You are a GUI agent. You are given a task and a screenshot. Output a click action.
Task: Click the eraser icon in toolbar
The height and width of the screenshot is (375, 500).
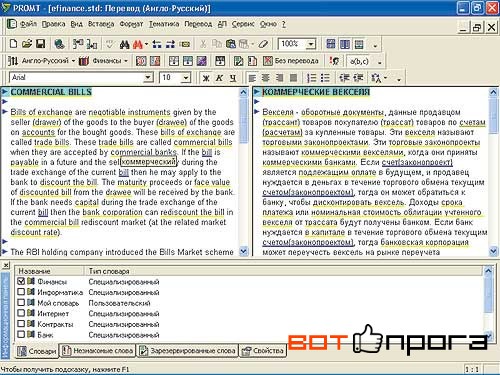(263, 44)
